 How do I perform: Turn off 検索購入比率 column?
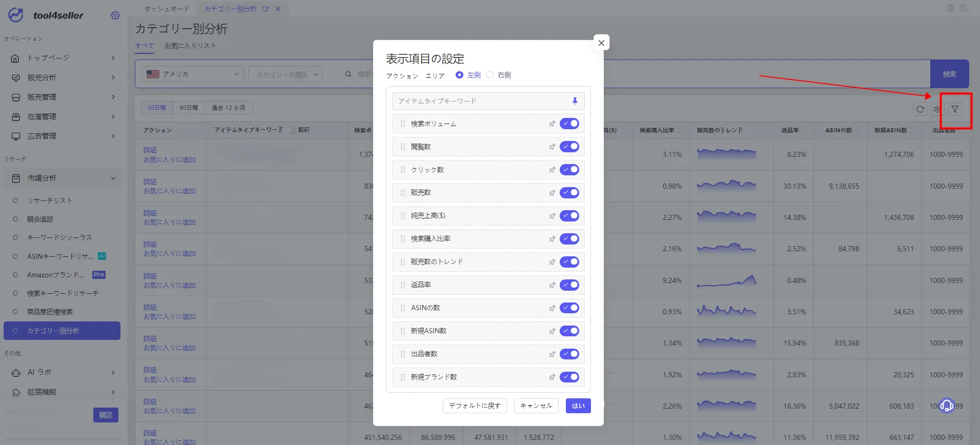click(x=569, y=239)
